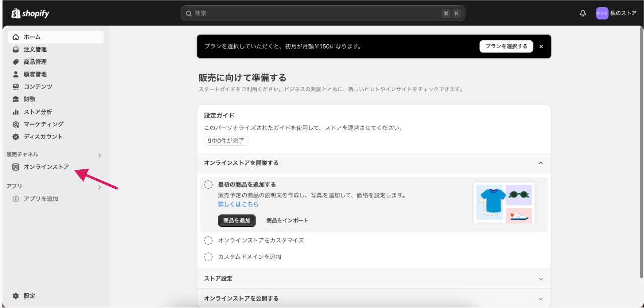
Task: Open オンラインストア in the sidebar
Action: click(46, 167)
